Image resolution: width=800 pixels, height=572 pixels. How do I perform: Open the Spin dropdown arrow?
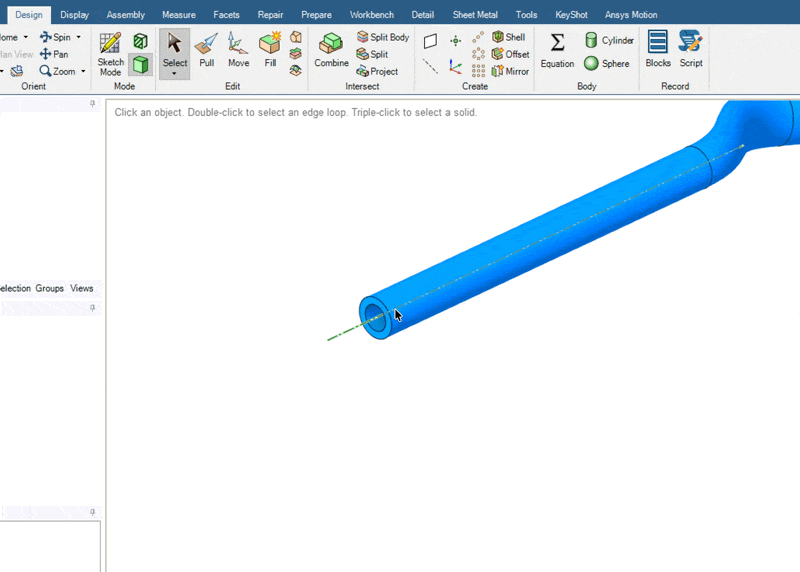[x=79, y=37]
